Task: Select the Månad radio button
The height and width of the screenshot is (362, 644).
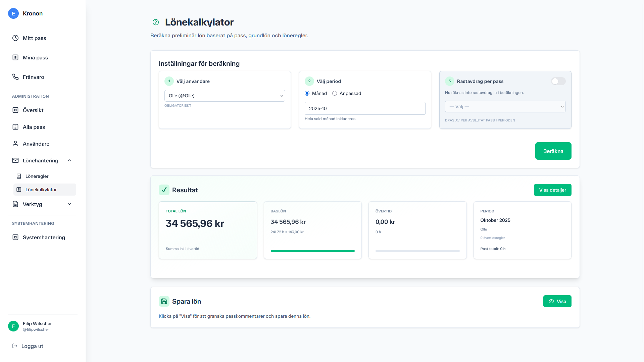Action: pos(307,93)
